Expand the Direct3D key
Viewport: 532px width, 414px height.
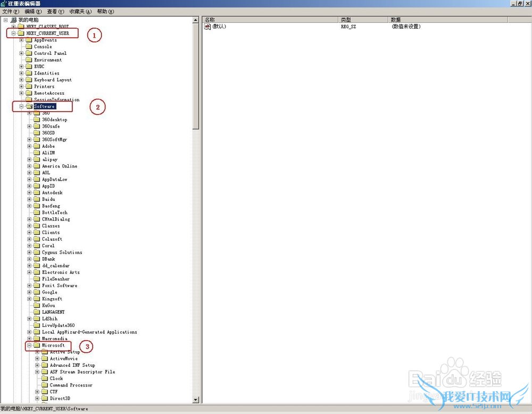pos(37,399)
